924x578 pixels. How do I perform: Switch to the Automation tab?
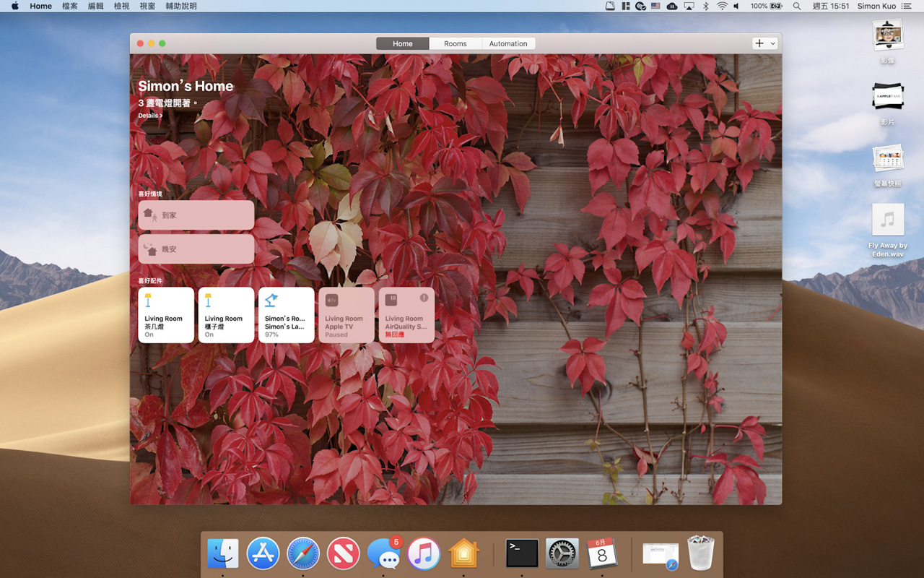tap(508, 43)
